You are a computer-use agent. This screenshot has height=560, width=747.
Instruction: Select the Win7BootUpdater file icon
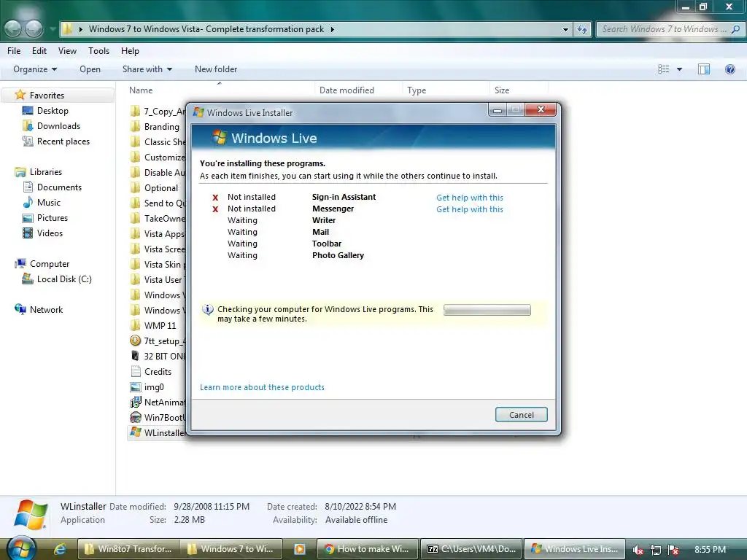coord(135,417)
